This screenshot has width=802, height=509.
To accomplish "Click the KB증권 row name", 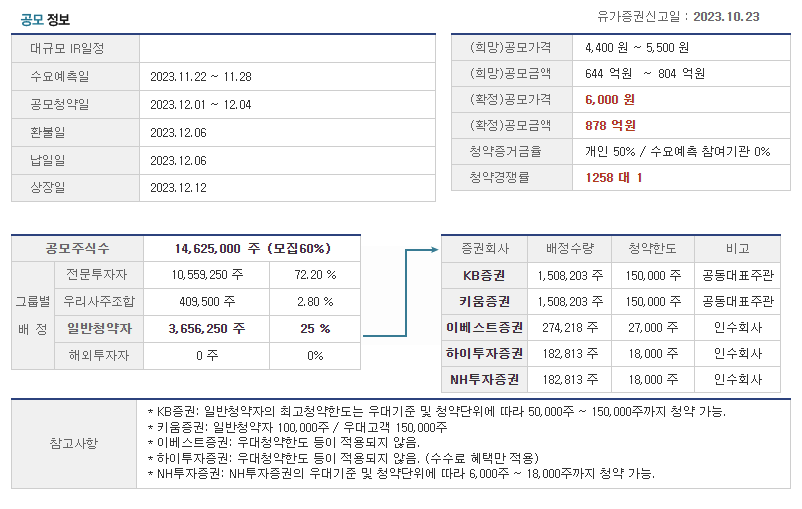I will click(484, 276).
